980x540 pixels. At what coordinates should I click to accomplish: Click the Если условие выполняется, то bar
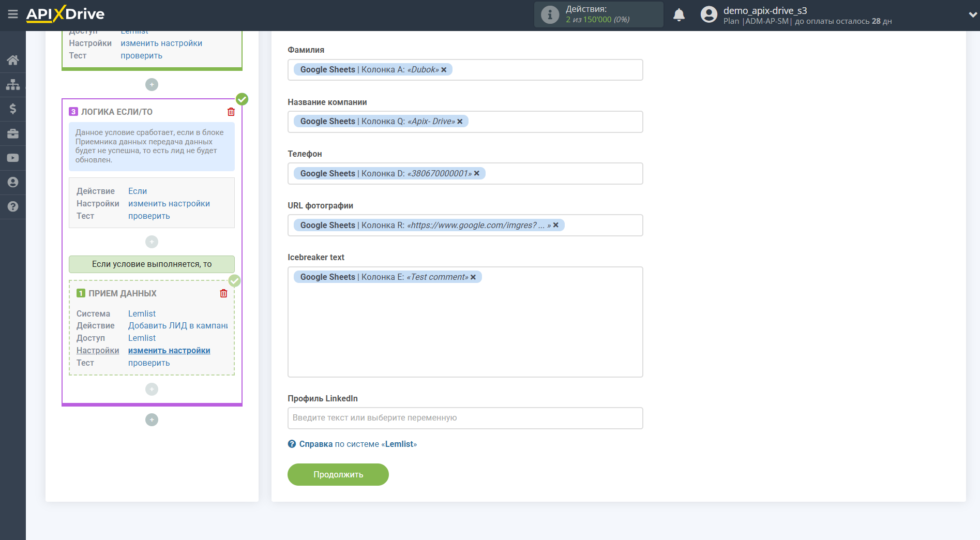pos(152,264)
